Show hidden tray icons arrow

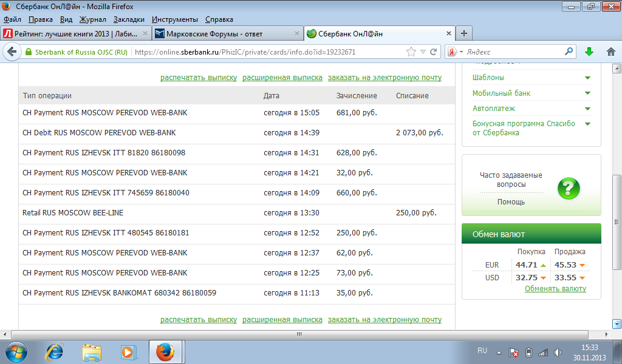coord(499,352)
